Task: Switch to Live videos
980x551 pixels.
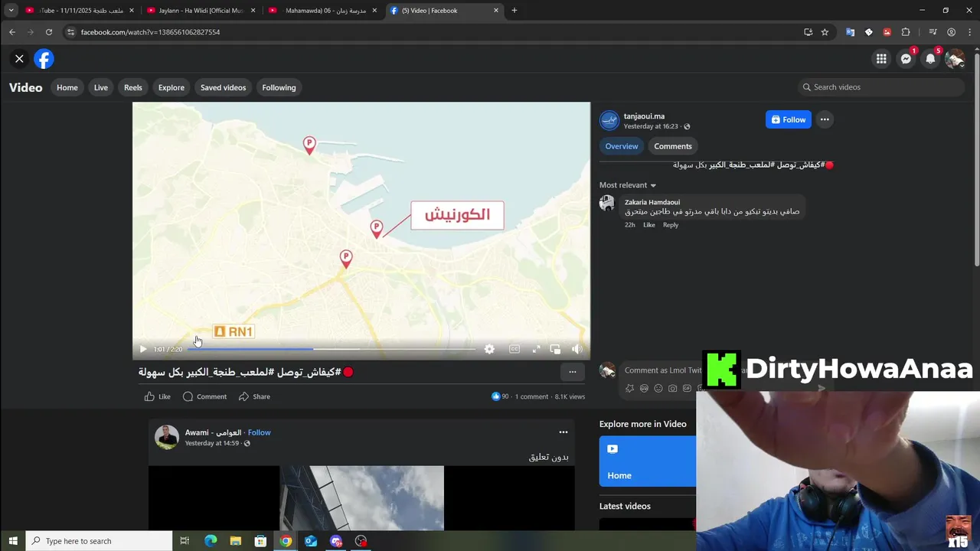Action: tap(101, 87)
